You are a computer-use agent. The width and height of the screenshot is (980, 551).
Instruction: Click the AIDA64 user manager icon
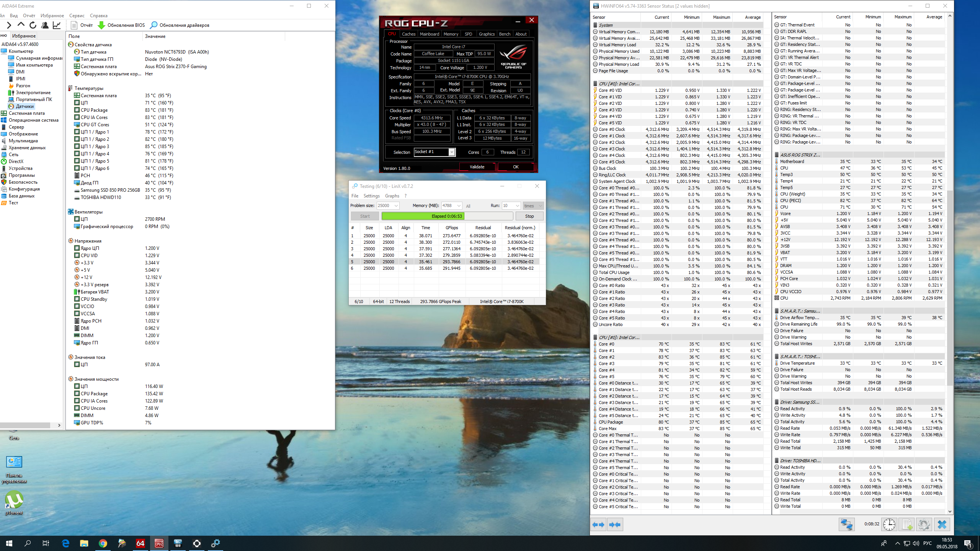tap(45, 25)
